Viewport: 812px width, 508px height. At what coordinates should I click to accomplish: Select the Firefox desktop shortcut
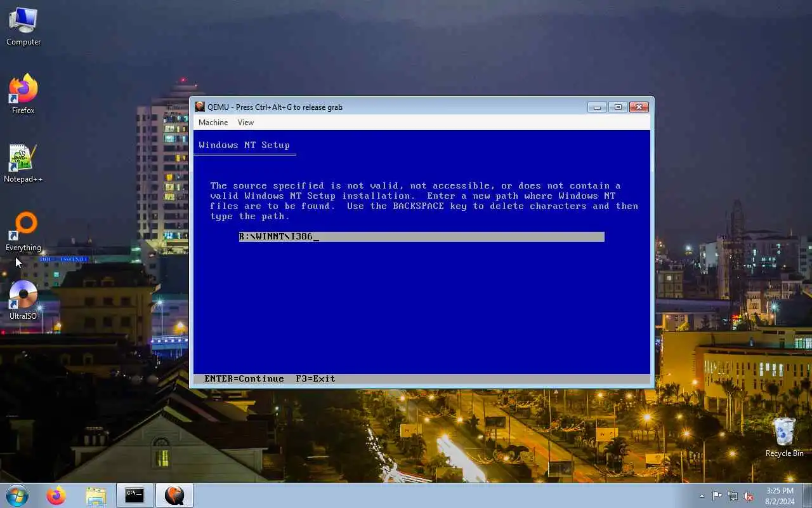23,95
